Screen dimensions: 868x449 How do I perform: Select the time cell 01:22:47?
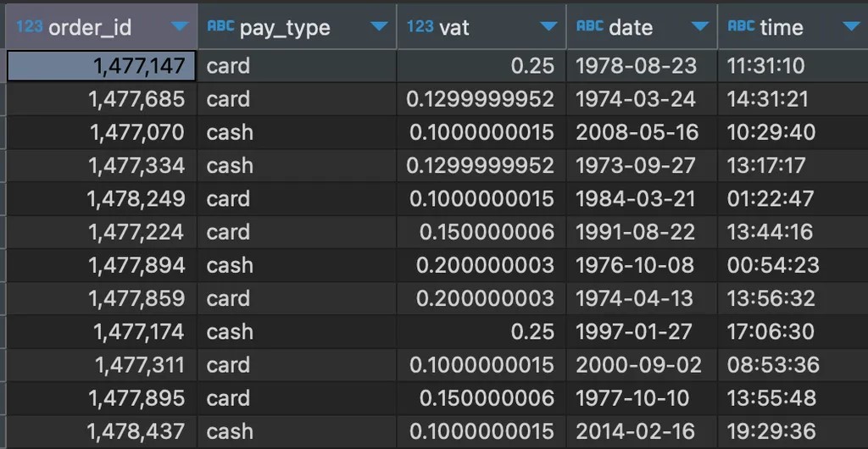point(793,198)
